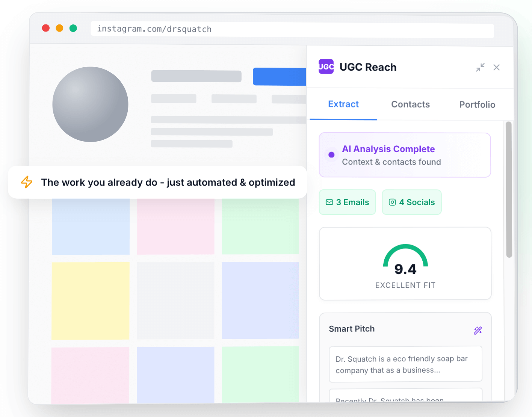Click the 9.4 Excellent Fit score gauge
This screenshot has height=417, width=532.
coord(405,264)
